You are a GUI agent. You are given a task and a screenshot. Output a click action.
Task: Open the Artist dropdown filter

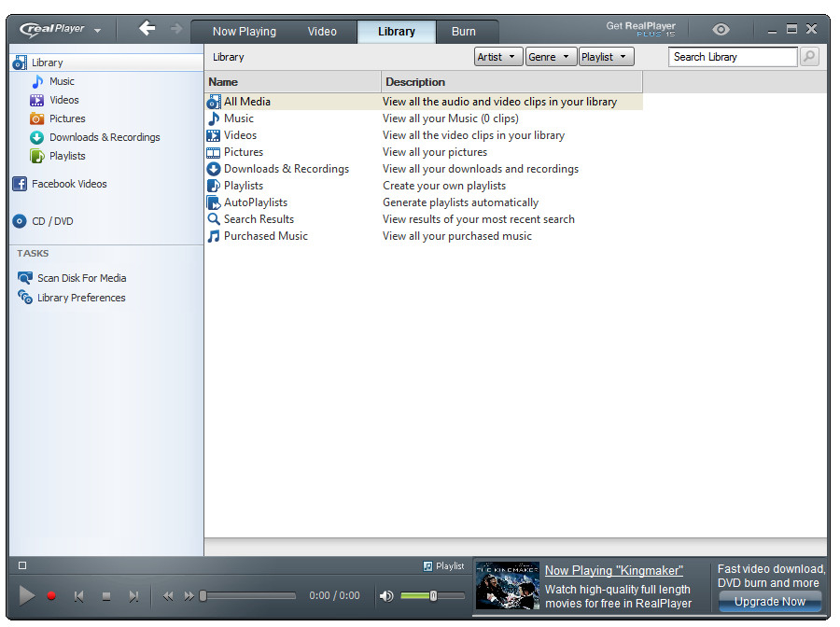click(497, 57)
